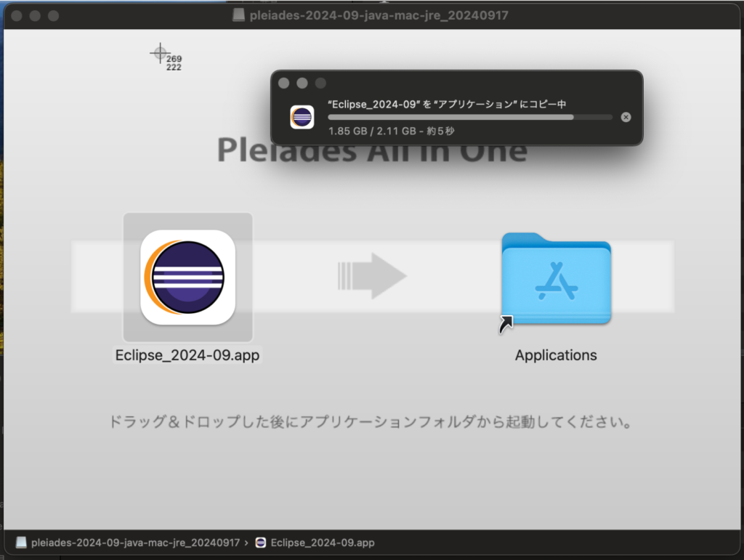744x560 pixels.
Task: Close the copy progress dialog window
Action: click(x=284, y=84)
